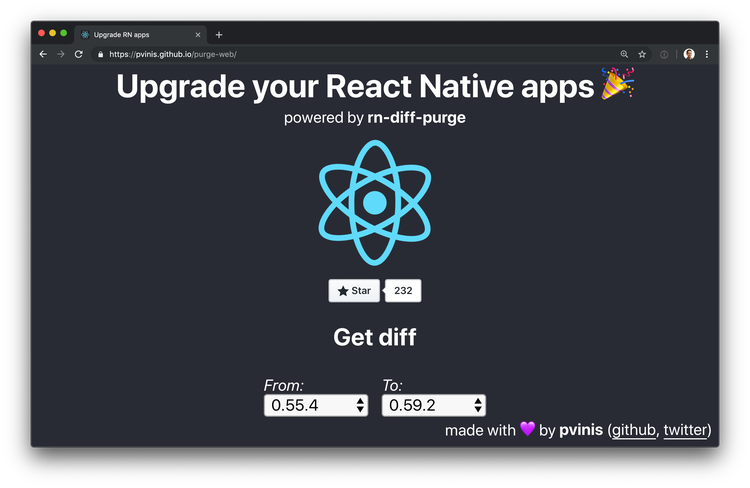Viewport: 750px width, 488px height.
Task: Click the Get diff heading
Action: pos(375,337)
